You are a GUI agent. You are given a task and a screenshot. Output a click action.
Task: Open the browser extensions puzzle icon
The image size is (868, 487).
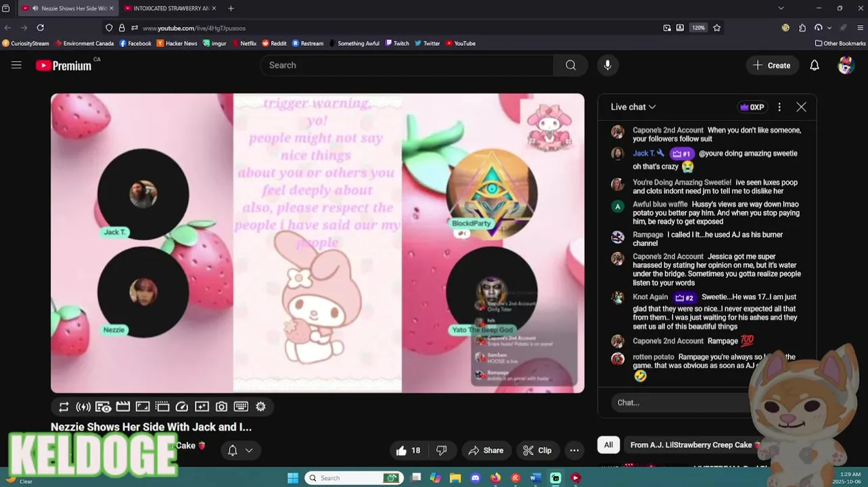point(802,28)
